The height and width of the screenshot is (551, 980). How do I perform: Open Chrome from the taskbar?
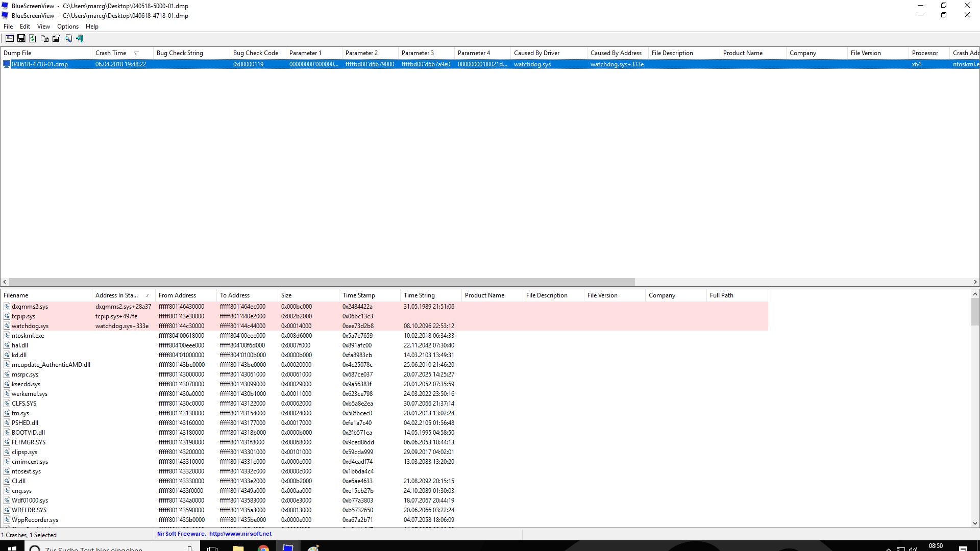pos(263,548)
